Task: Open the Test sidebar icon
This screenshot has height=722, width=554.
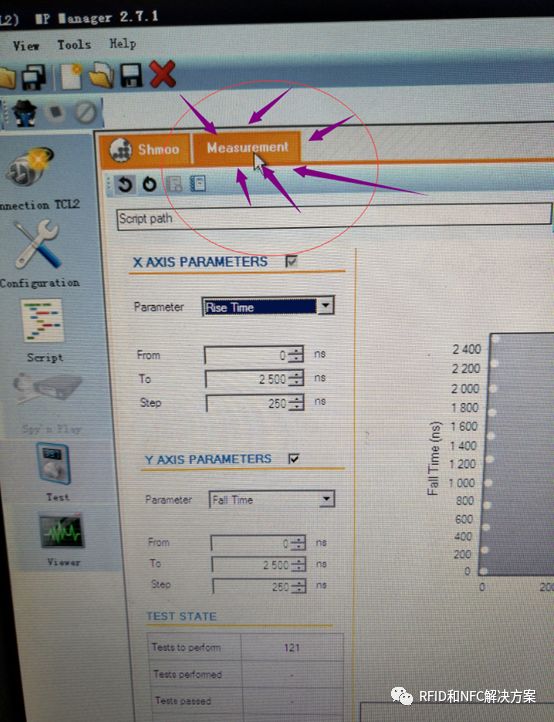Action: [x=53, y=464]
